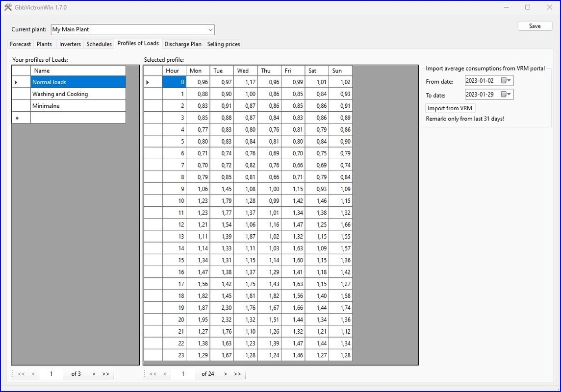Click the page number field of profile navigator
Screen dimensions: 561x392
[x=183, y=374]
